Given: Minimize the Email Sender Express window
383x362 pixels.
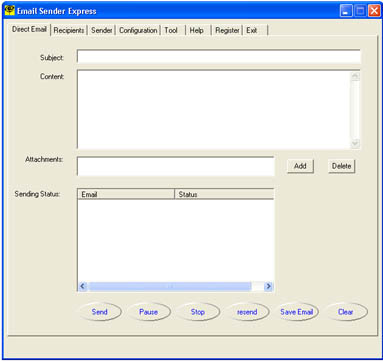Looking at the screenshot, I should pyautogui.click(x=346, y=11).
